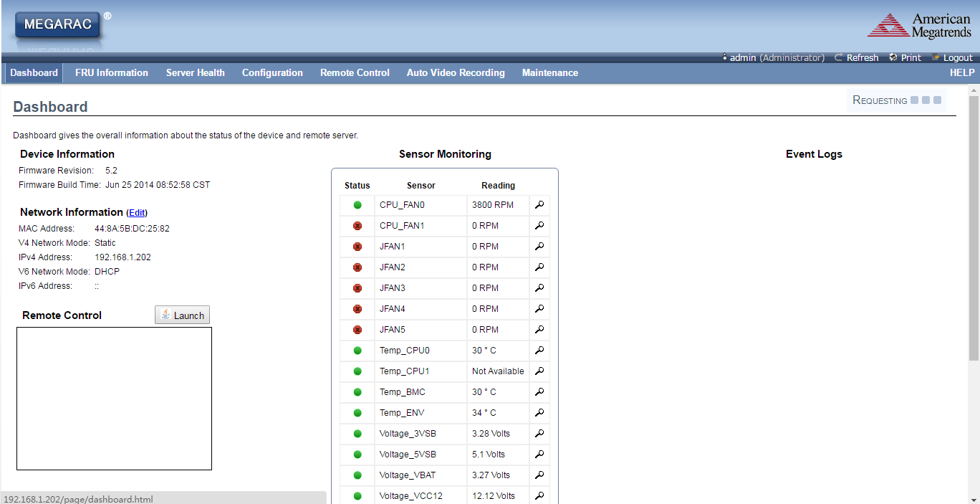Click the Not Available reading for Temp_CPU1
Image resolution: width=980 pixels, height=504 pixels.
(x=498, y=371)
